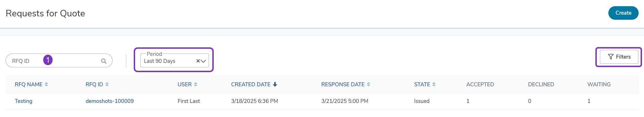Open the Filters panel
This screenshot has width=644, height=117.
pos(619,57)
